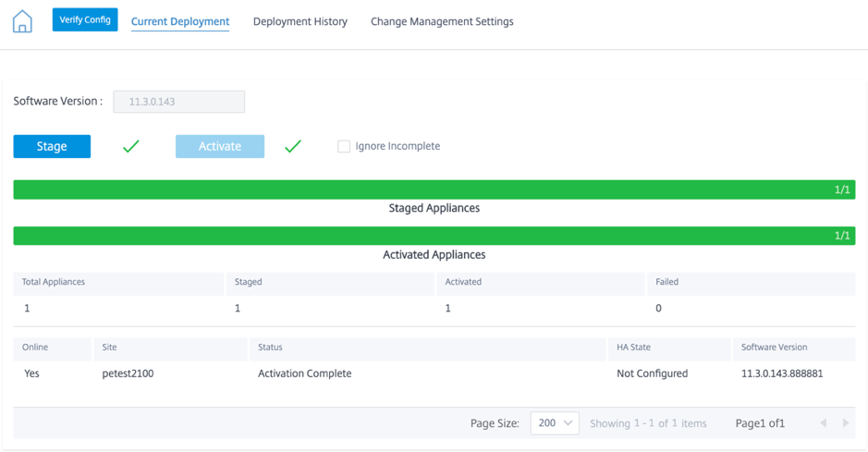Go to next page arrow
The width and height of the screenshot is (868, 452).
click(846, 423)
